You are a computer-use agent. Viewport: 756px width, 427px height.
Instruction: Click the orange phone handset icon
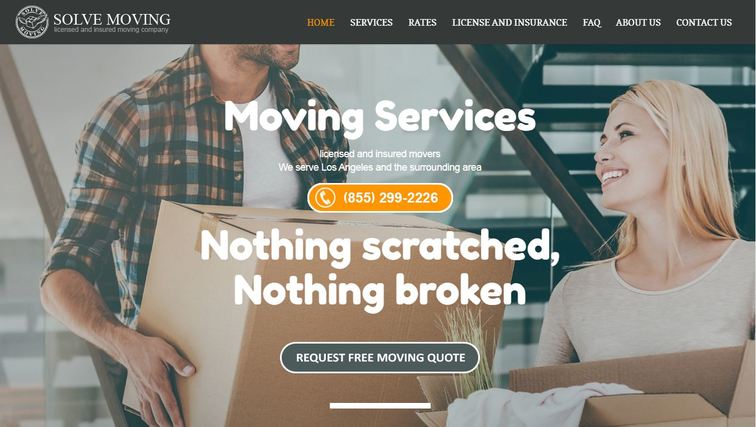point(325,198)
